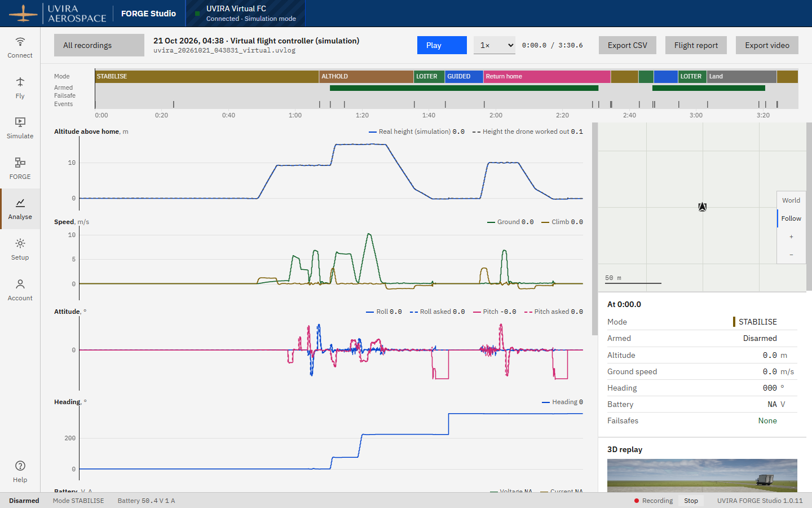Screen dimensions: 812x508
Task: Zoom out the map with minus
Action: (791, 255)
